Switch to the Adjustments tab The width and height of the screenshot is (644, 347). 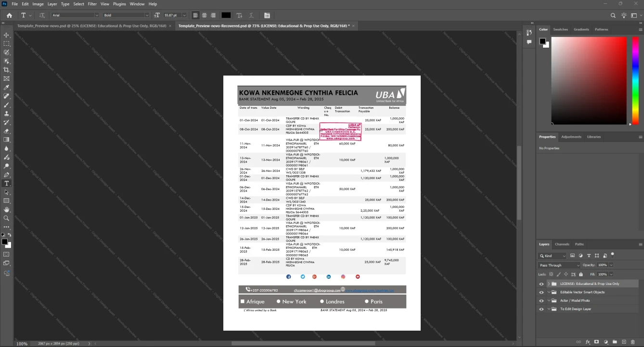pos(571,137)
